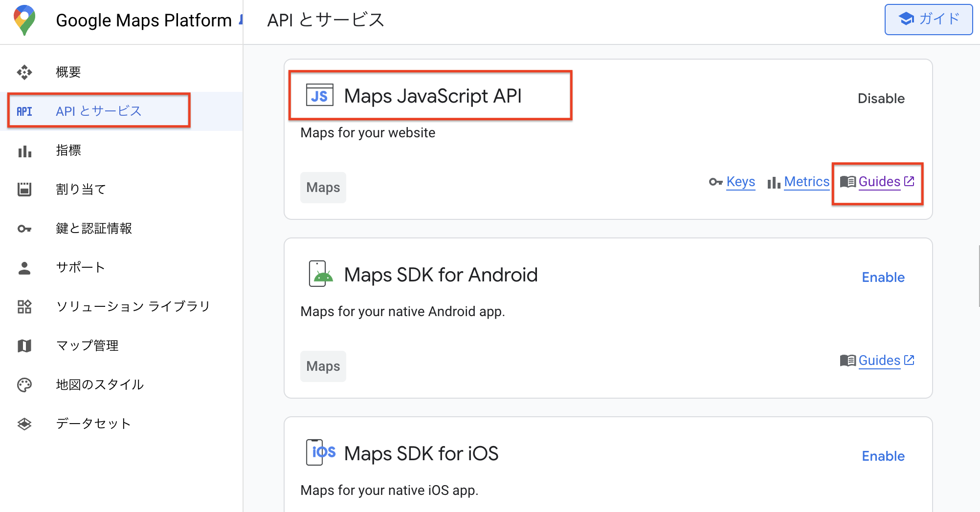
Task: Click the Google Maps Platform title
Action: (x=144, y=21)
